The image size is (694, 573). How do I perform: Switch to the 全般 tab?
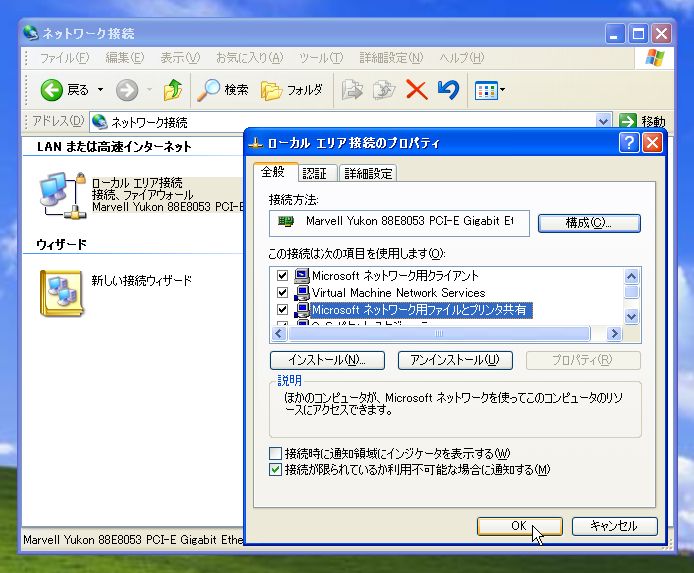click(x=273, y=172)
